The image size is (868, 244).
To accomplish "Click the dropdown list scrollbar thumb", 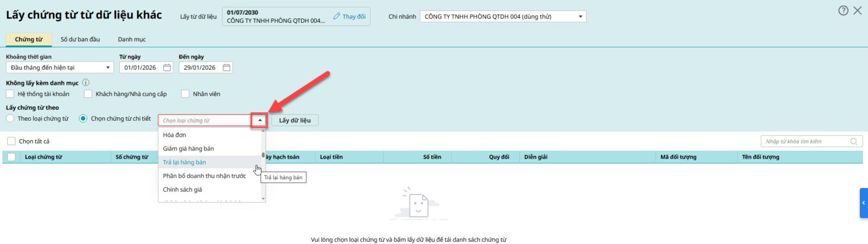I will (x=264, y=155).
